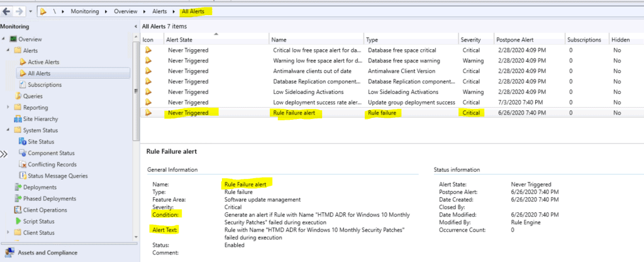Sort by the Name column header
This screenshot has height=262, width=644.
(x=316, y=40)
